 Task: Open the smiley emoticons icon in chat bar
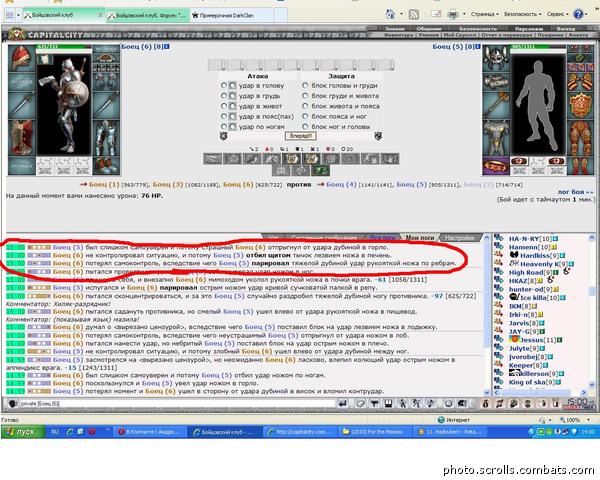448,403
